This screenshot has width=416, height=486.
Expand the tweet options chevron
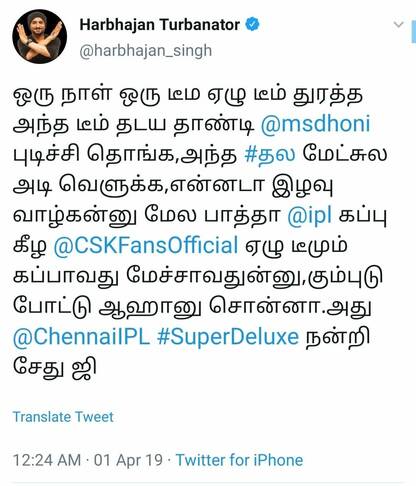tap(398, 24)
